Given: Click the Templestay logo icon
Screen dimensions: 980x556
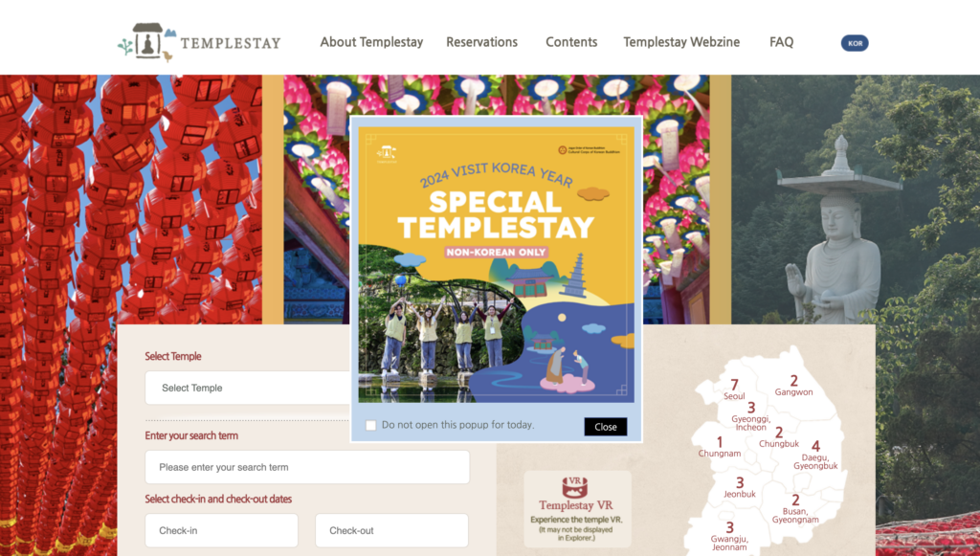Looking at the screenshot, I should click(146, 42).
